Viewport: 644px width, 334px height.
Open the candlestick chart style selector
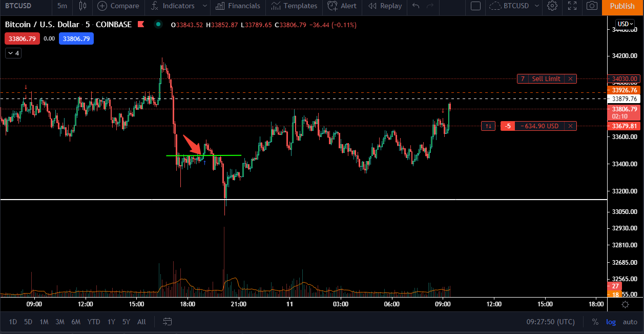(82, 6)
